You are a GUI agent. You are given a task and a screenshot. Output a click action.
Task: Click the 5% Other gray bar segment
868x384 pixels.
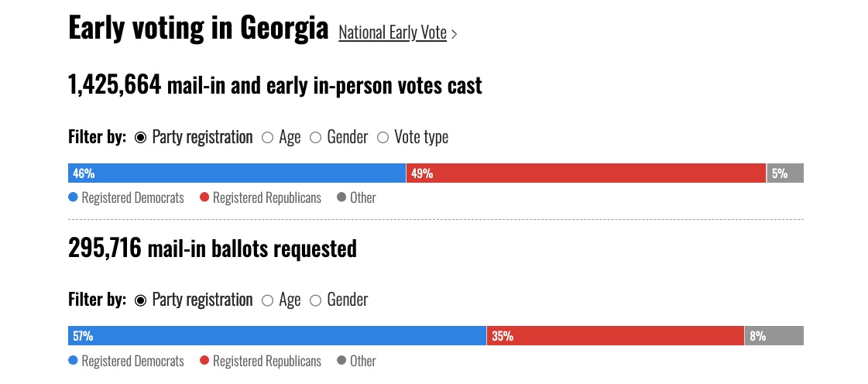pos(785,173)
